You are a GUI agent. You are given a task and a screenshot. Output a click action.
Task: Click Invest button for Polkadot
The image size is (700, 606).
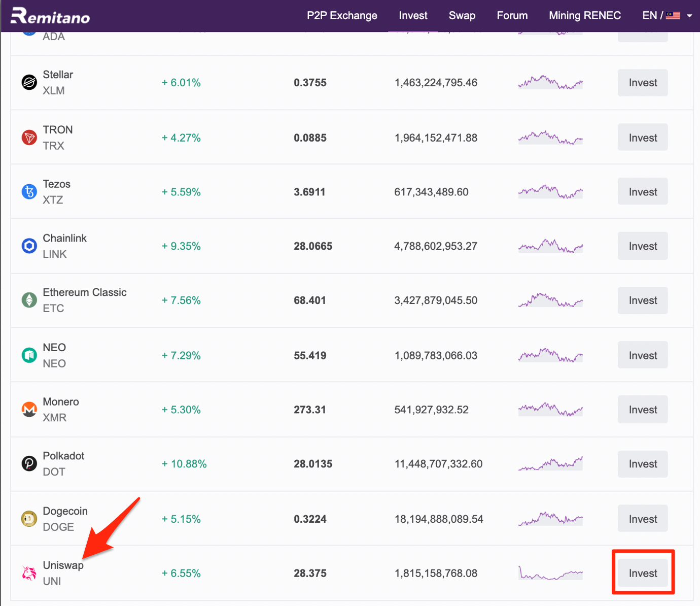(x=643, y=464)
